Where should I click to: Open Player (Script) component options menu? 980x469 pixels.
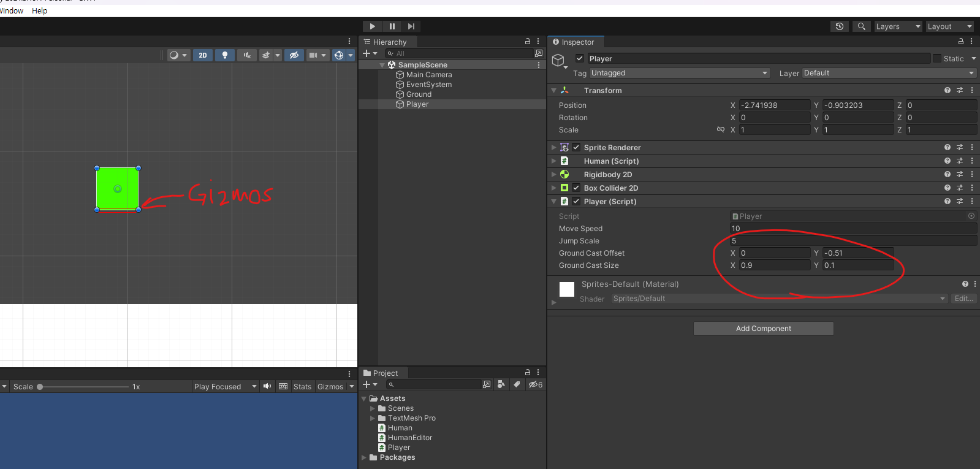pos(972,201)
